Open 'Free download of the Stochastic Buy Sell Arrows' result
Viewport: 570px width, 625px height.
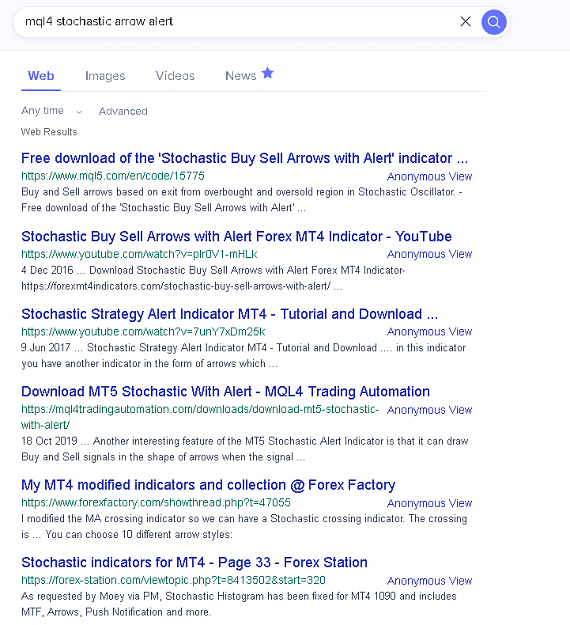pyautogui.click(x=244, y=158)
